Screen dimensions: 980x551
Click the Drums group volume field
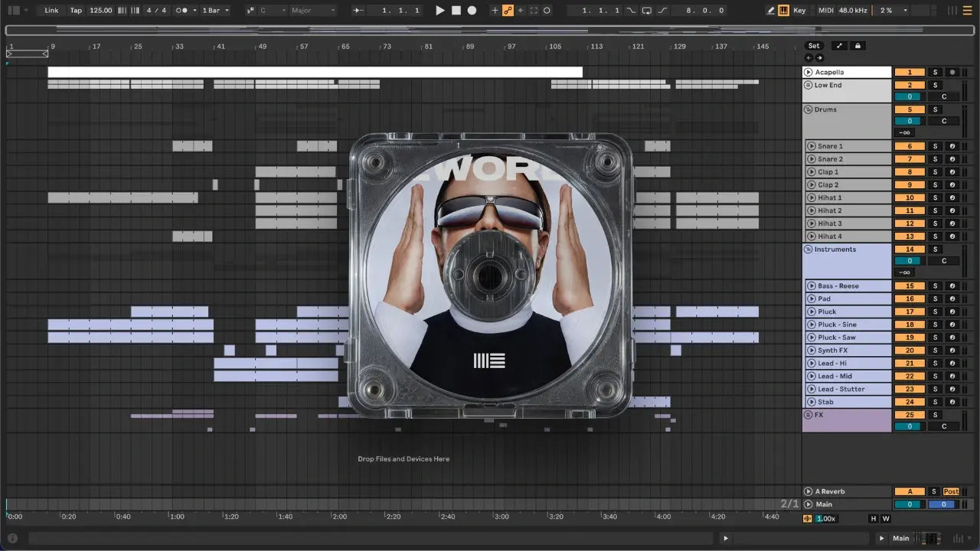coord(910,121)
